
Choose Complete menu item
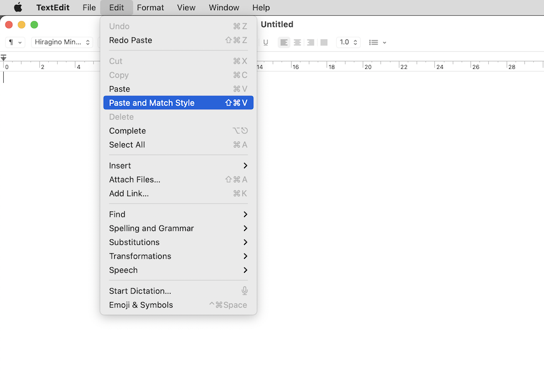point(178,130)
